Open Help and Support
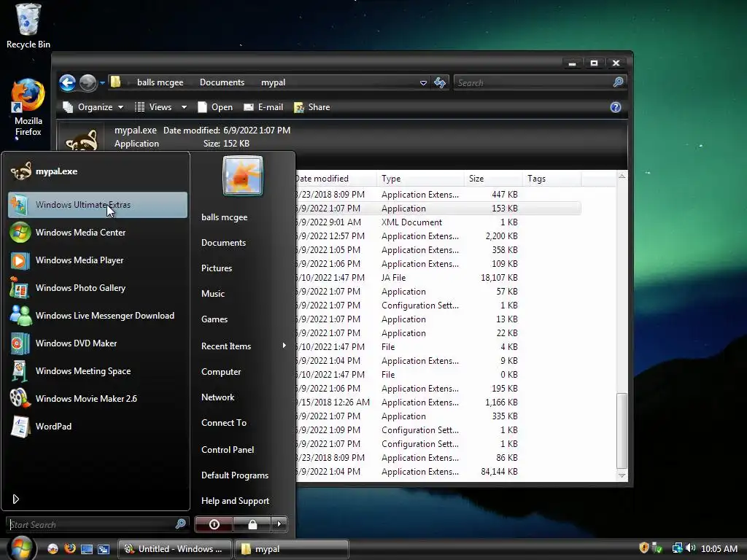747x560 pixels. coord(236,501)
